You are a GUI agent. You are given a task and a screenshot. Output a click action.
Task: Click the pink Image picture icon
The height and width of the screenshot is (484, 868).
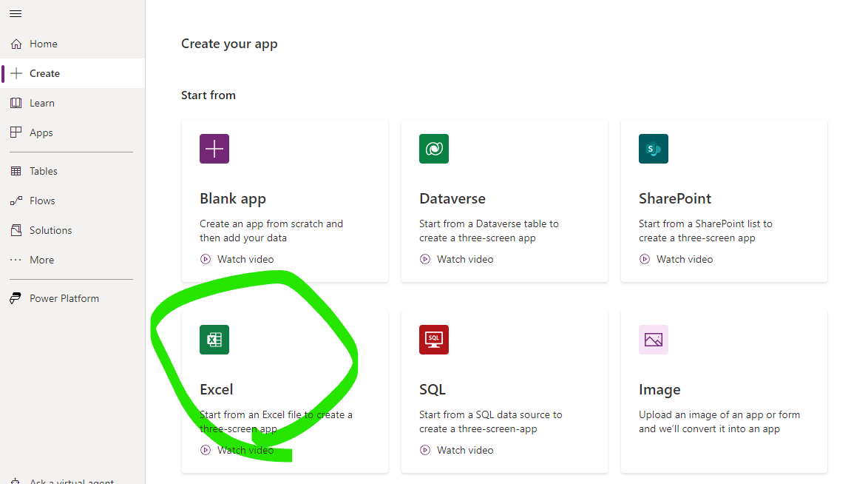653,339
